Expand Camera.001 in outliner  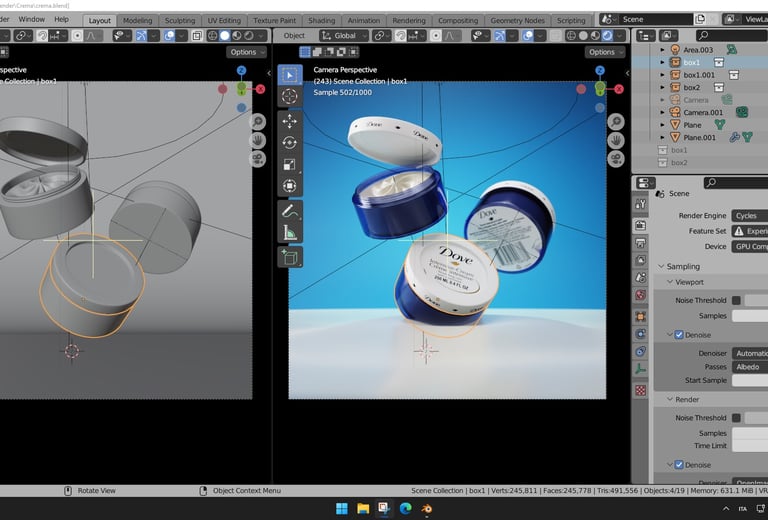663,113
